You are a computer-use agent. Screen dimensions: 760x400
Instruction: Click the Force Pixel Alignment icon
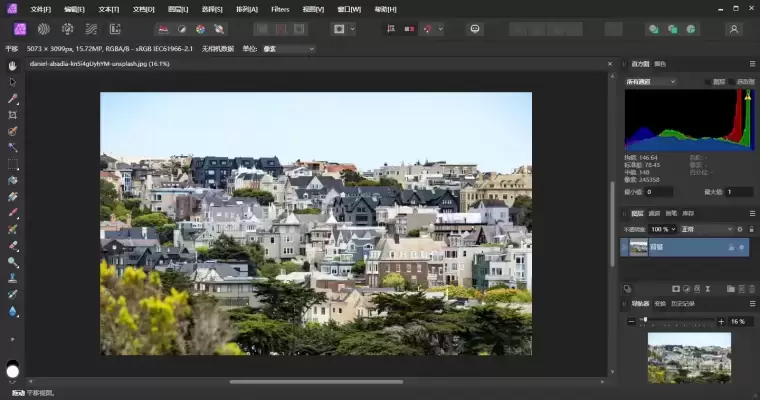391,29
